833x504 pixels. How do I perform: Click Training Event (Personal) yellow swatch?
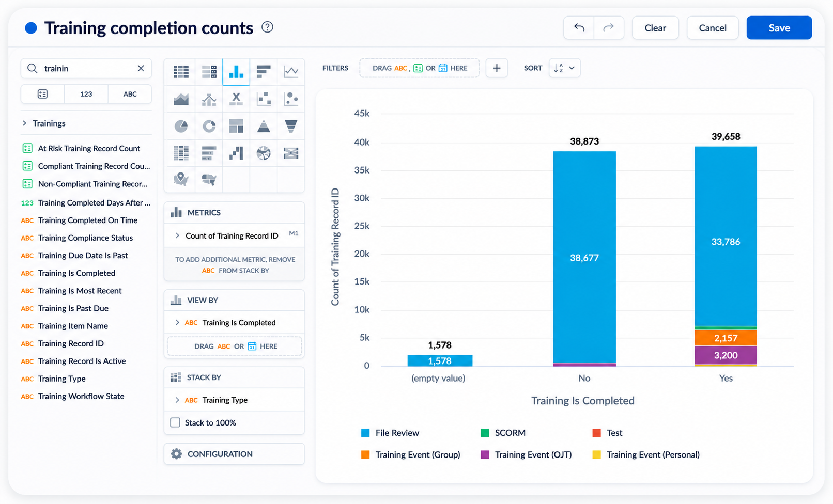596,454
